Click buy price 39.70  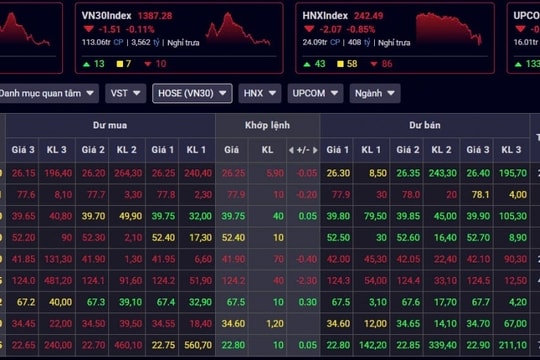click(93, 216)
